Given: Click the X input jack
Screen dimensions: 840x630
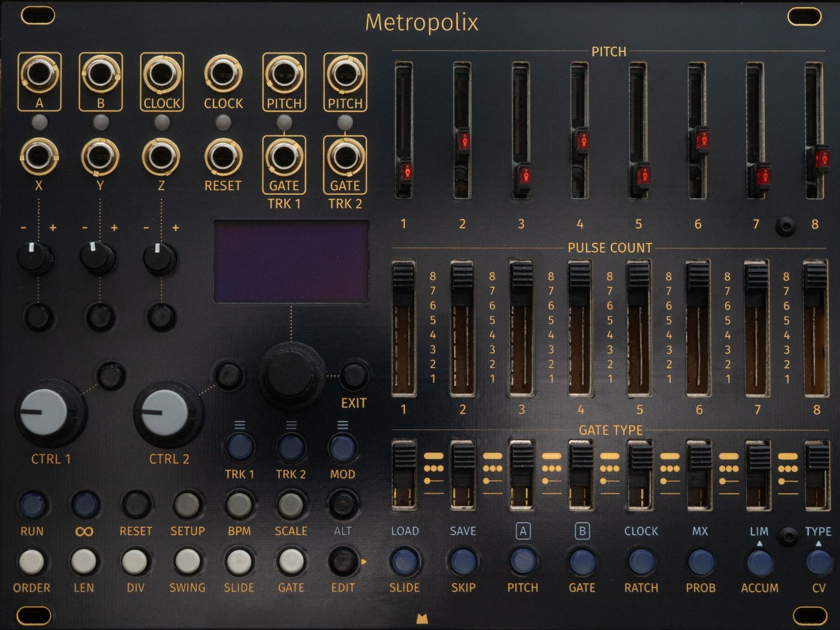Looking at the screenshot, I should point(39,156).
